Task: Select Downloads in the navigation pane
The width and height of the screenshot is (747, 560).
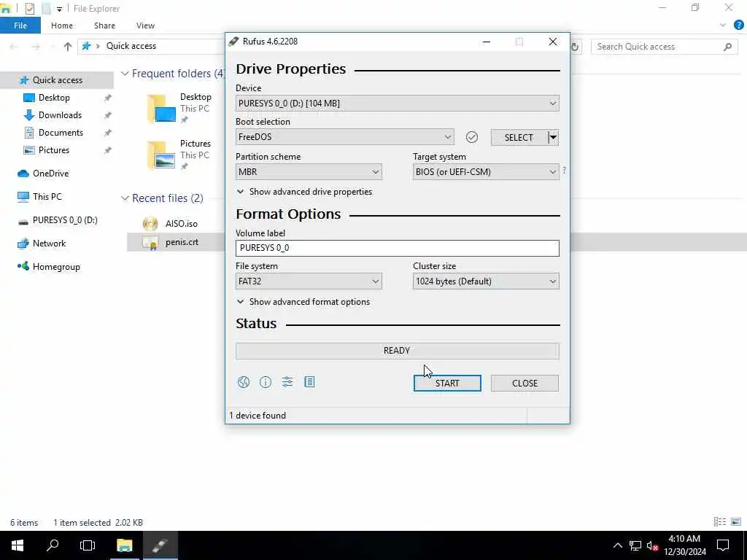Action: (x=60, y=115)
